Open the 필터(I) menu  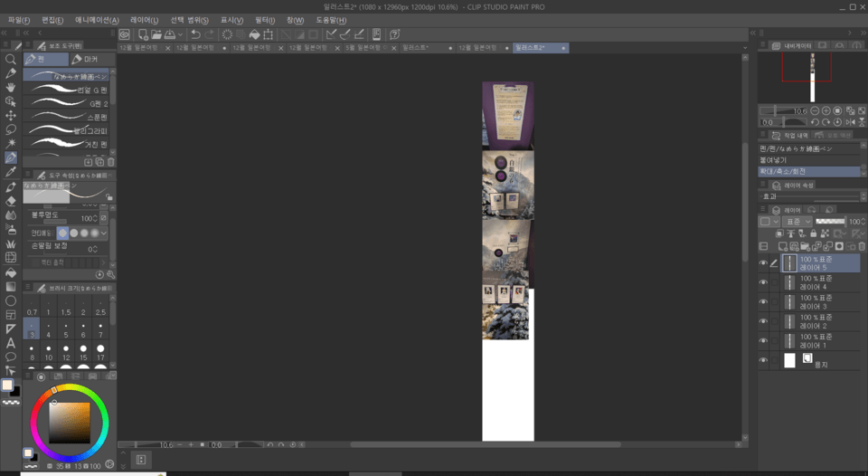pyautogui.click(x=265, y=20)
